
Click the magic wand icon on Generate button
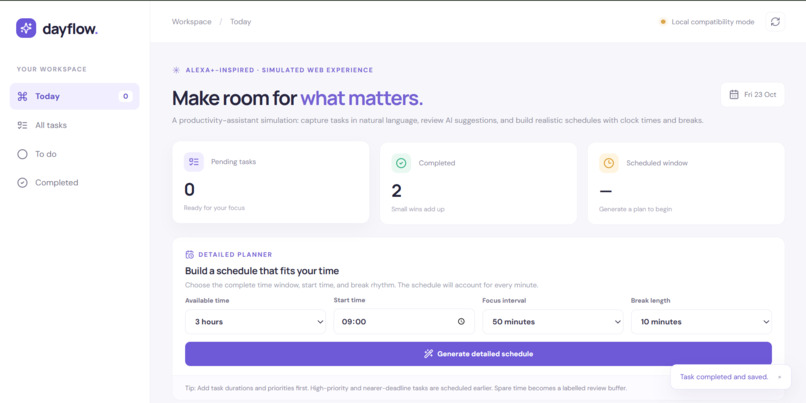pos(428,354)
